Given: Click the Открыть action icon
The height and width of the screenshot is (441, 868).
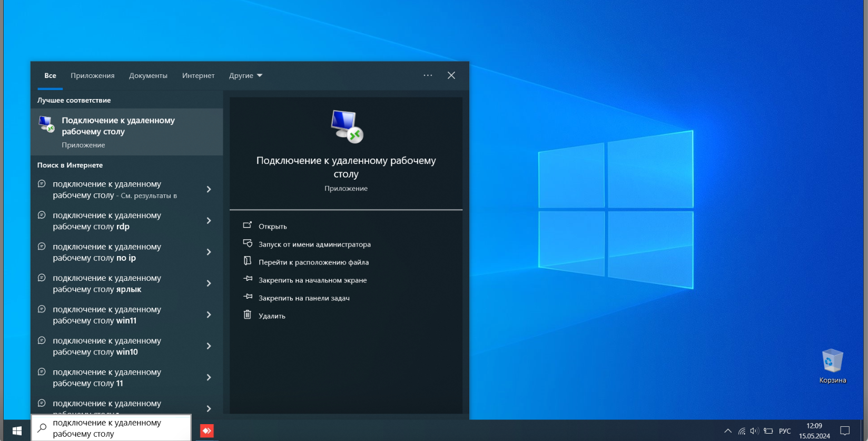Looking at the screenshot, I should pos(247,226).
